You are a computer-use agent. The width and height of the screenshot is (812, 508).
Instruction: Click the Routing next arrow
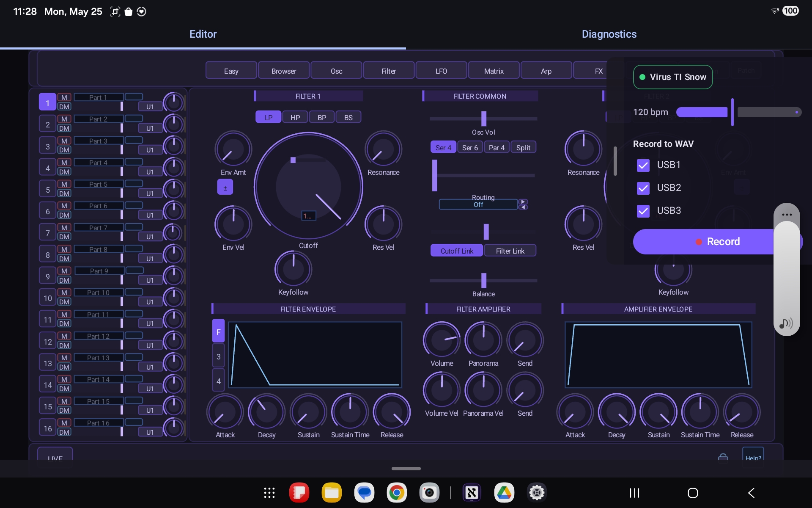[524, 202]
